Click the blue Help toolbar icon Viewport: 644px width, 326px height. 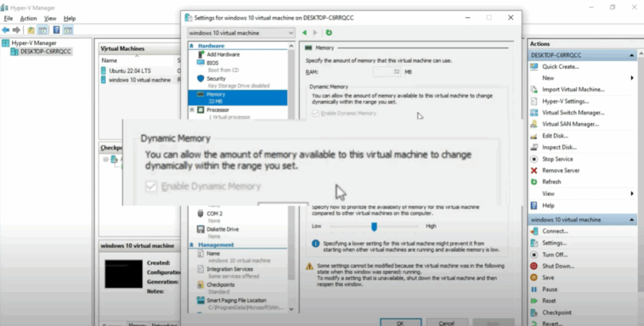(x=56, y=30)
